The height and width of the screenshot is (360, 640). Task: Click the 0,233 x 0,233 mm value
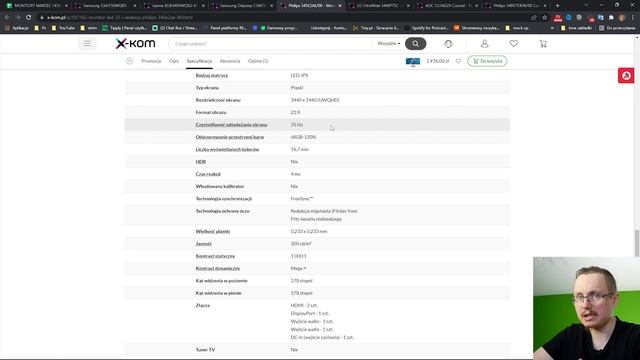tap(309, 231)
